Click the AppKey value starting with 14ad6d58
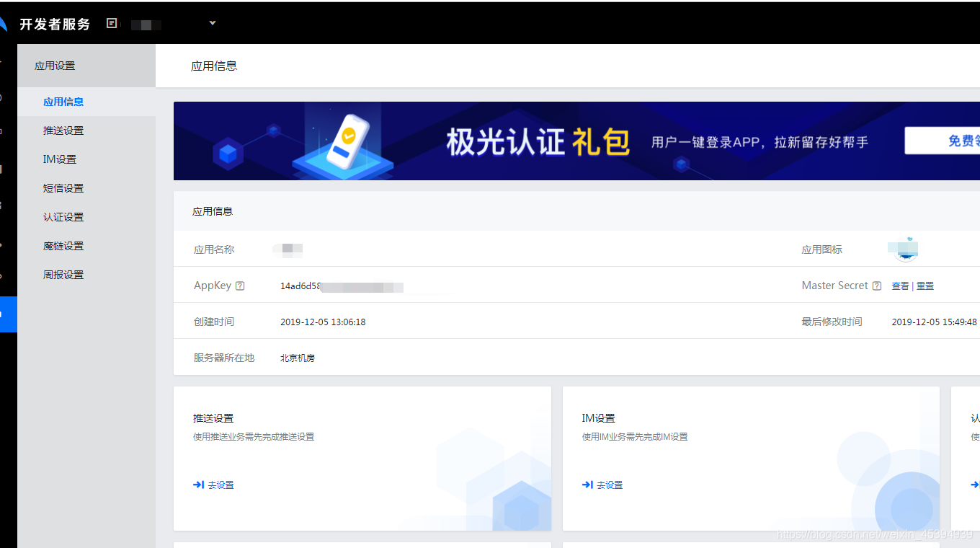Viewport: 980px width, 548px height. pyautogui.click(x=342, y=286)
